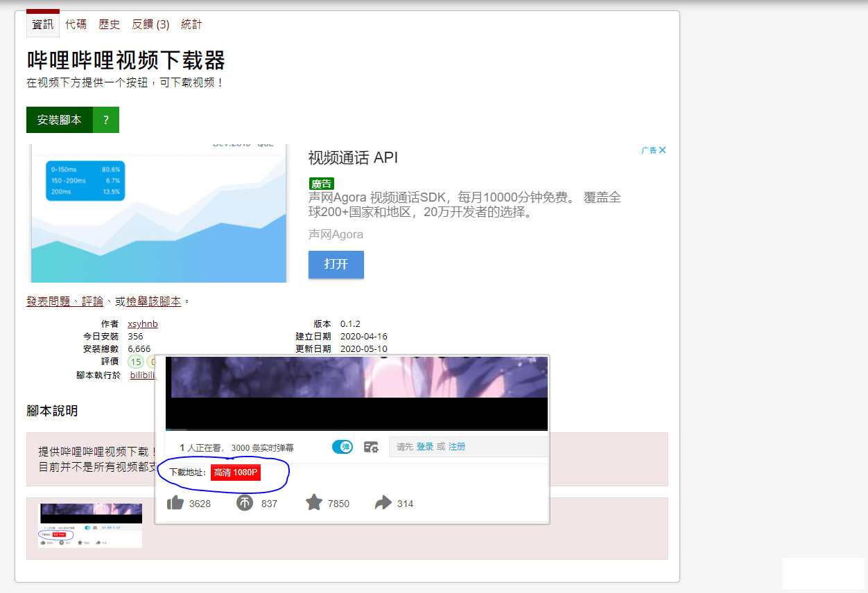Click the red 高清 1080P download button
The height and width of the screenshot is (593, 868).
236,472
